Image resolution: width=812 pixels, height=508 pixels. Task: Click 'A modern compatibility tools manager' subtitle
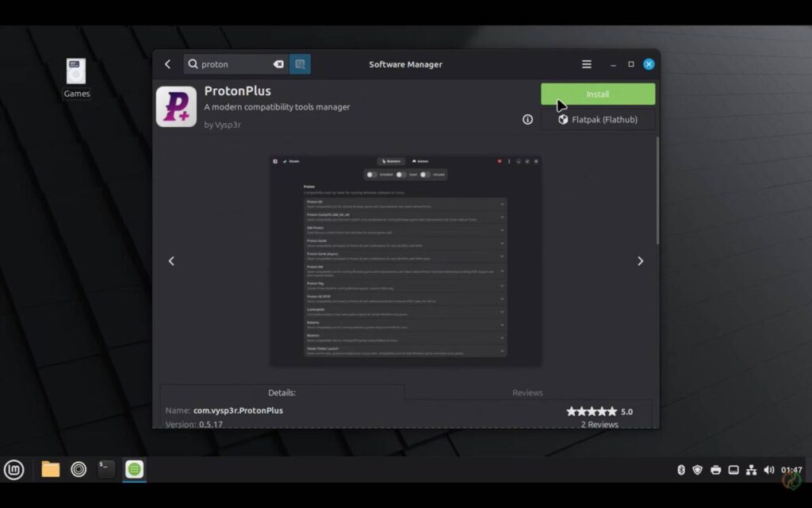(277, 107)
